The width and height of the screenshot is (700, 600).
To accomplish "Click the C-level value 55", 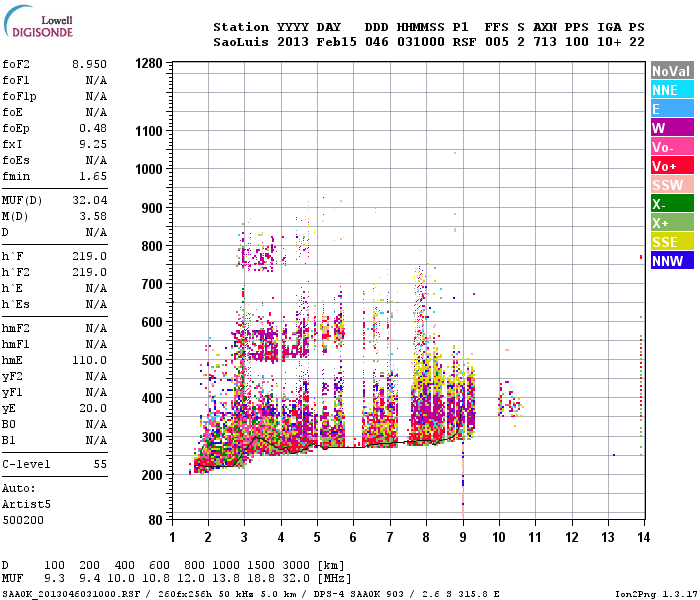I will click(x=100, y=464).
